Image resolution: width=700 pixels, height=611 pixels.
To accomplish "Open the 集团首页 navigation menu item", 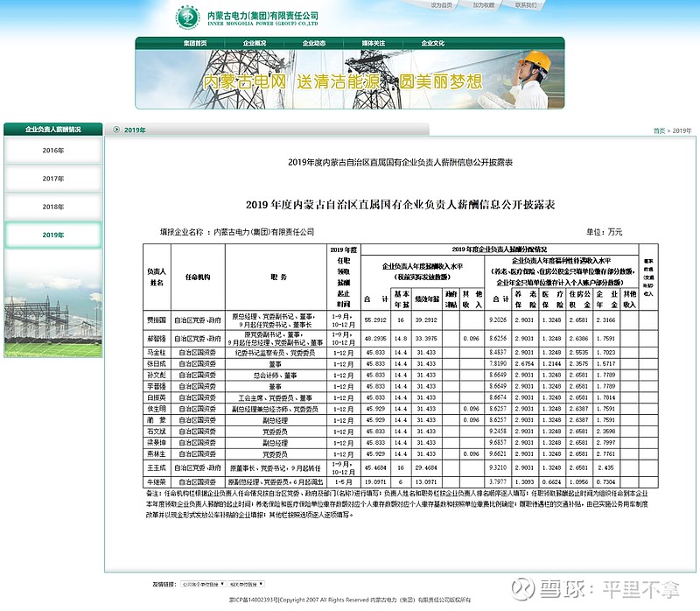I will [x=195, y=43].
